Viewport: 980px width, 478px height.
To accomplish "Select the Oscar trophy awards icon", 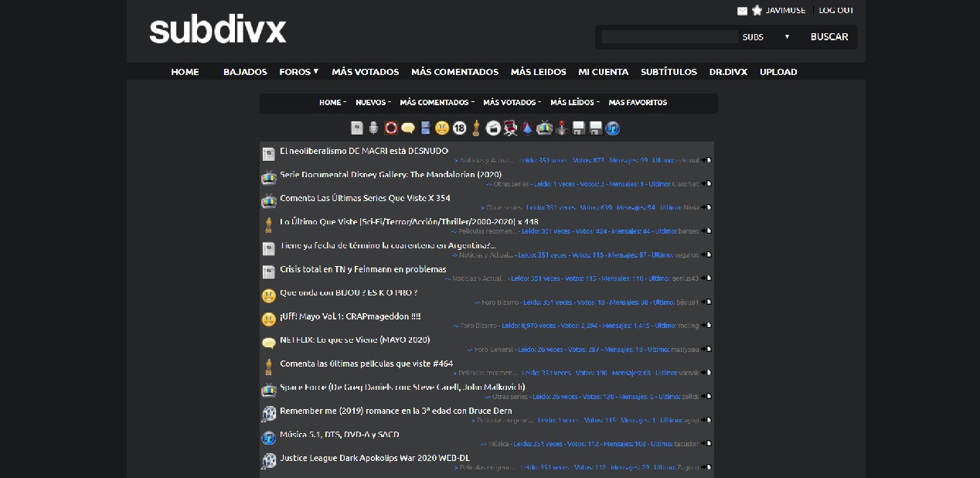I will (x=476, y=128).
